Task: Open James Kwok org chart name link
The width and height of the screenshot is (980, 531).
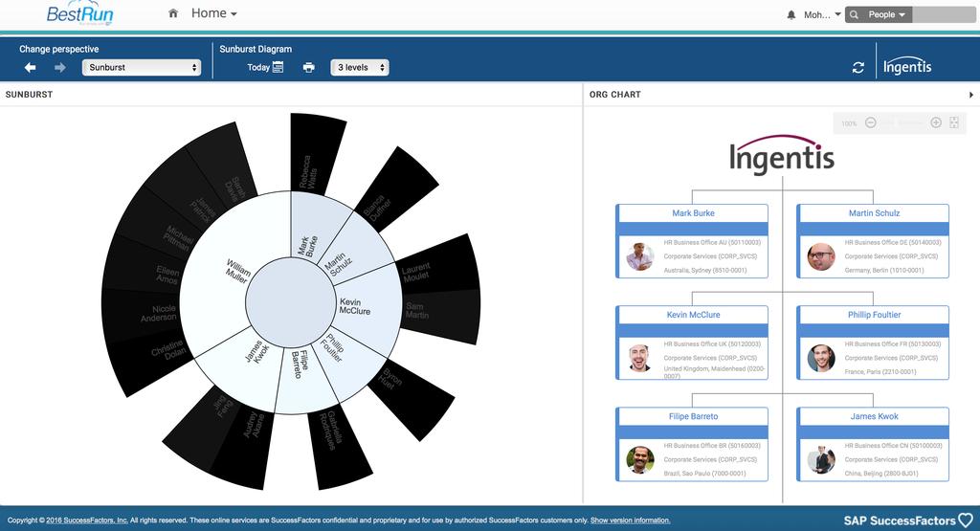Action: tap(874, 416)
